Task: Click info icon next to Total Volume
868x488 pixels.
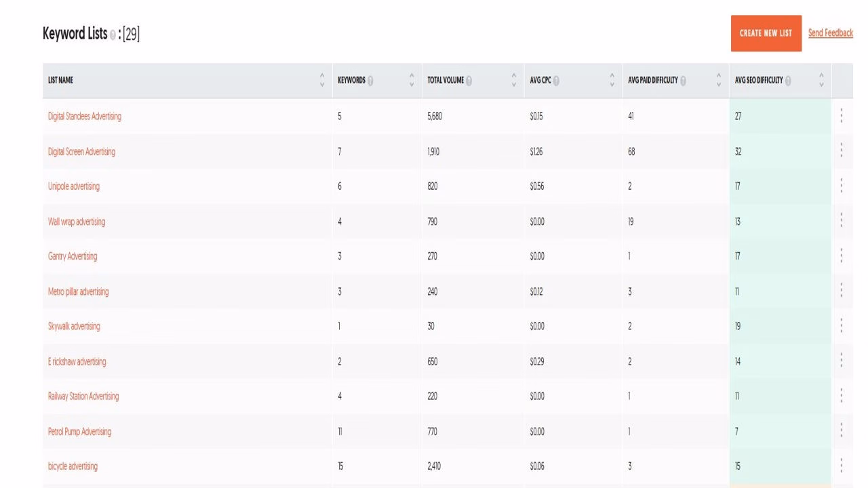Action: [469, 81]
